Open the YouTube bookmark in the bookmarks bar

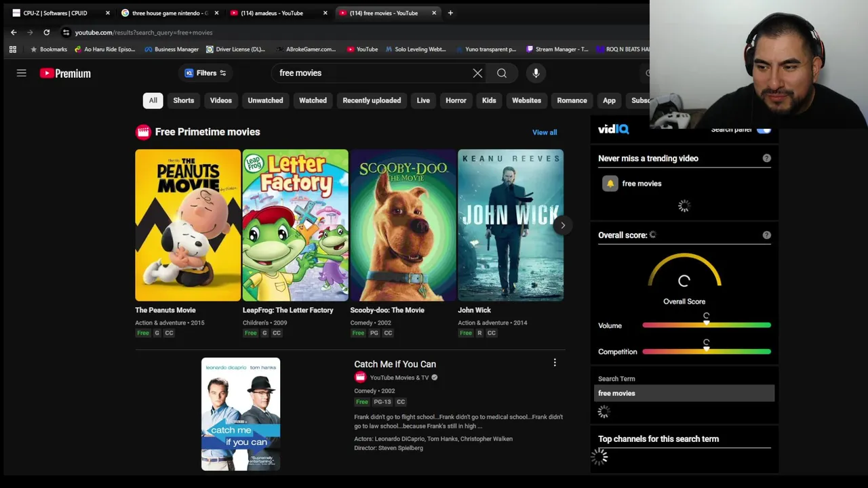(x=362, y=49)
